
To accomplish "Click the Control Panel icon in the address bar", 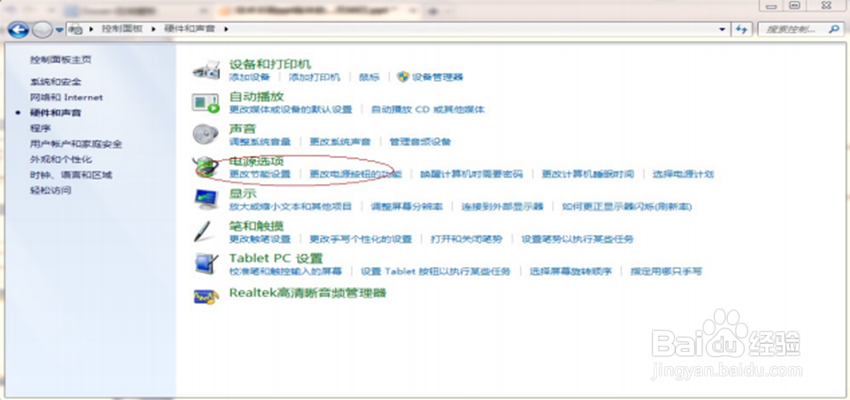I will [77, 29].
